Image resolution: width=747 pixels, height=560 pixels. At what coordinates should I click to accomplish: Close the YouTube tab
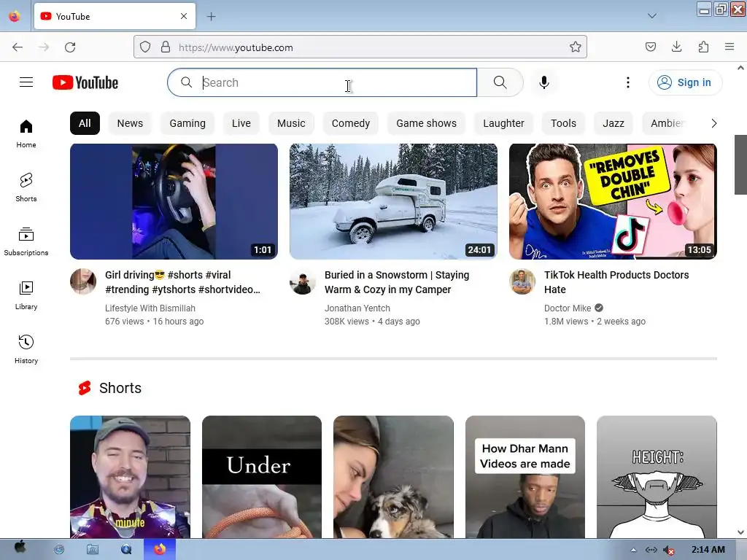pos(184,16)
